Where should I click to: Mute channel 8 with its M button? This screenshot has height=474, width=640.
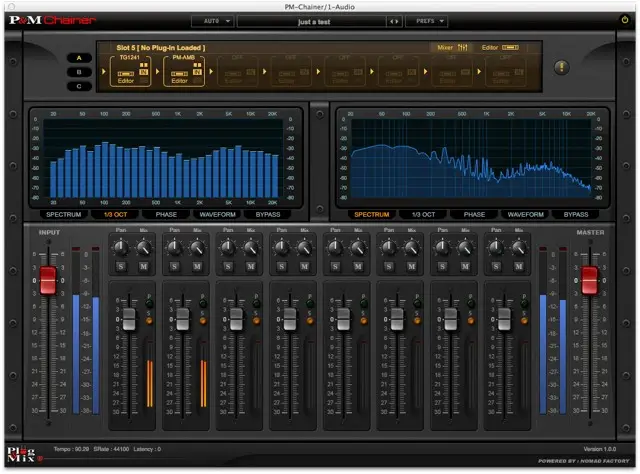pyautogui.click(x=519, y=267)
